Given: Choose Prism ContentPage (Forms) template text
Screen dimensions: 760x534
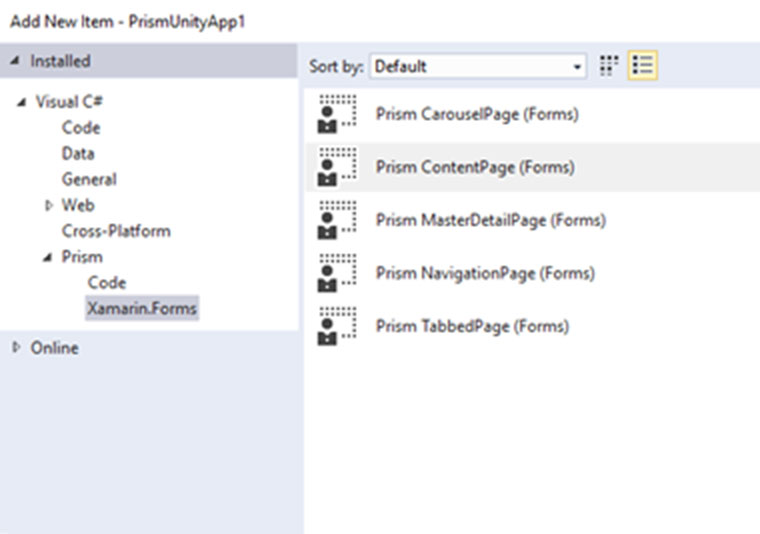Looking at the screenshot, I should [475, 167].
